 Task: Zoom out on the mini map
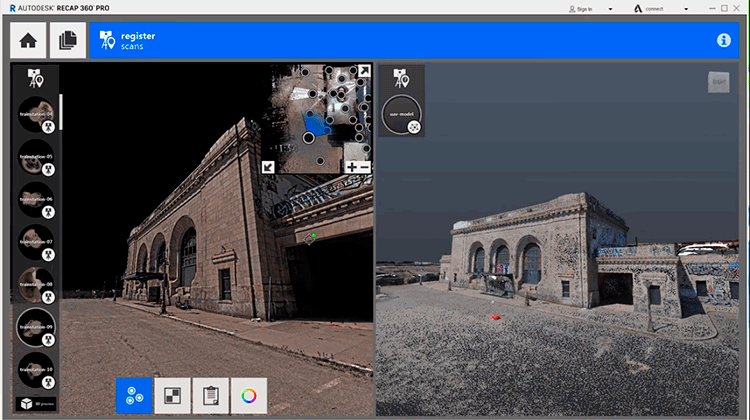pyautogui.click(x=364, y=166)
